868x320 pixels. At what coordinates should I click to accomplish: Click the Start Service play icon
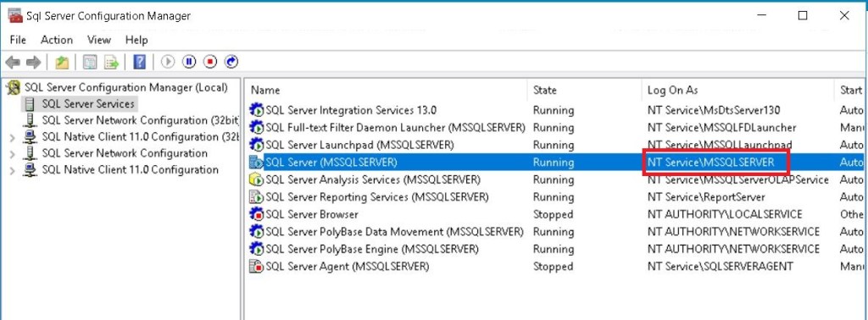pos(168,62)
